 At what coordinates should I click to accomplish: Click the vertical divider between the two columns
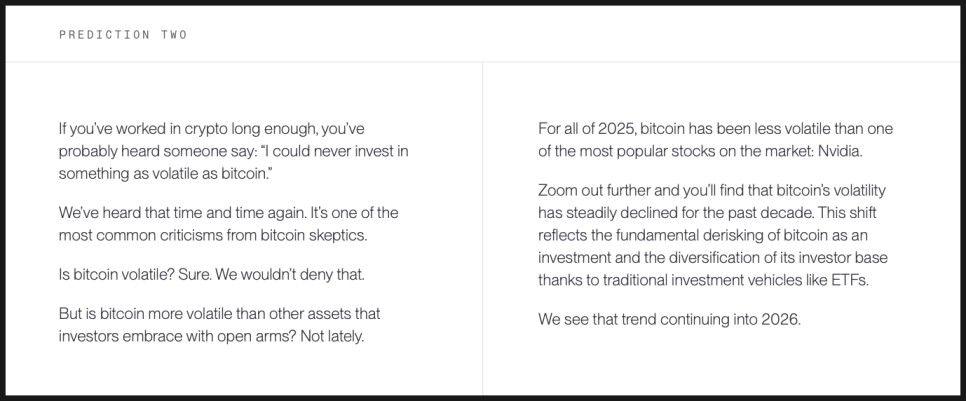pyautogui.click(x=483, y=228)
